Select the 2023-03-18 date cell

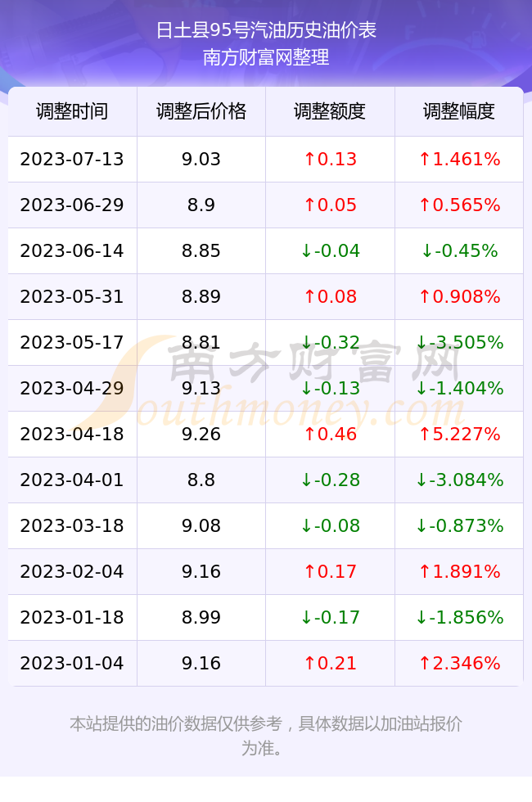[72, 525]
